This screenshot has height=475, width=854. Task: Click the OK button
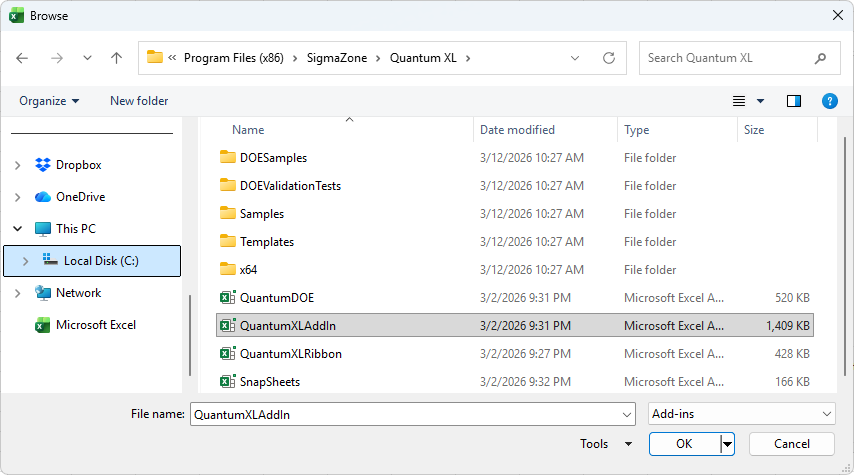click(x=685, y=444)
